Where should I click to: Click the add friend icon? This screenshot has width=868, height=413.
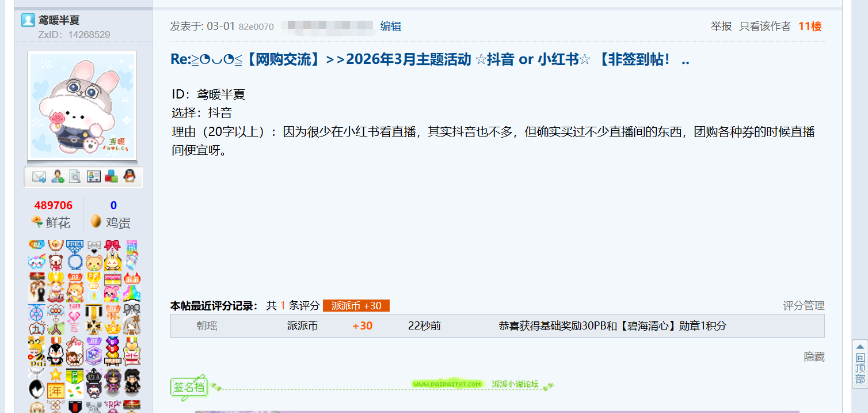pos(57,177)
